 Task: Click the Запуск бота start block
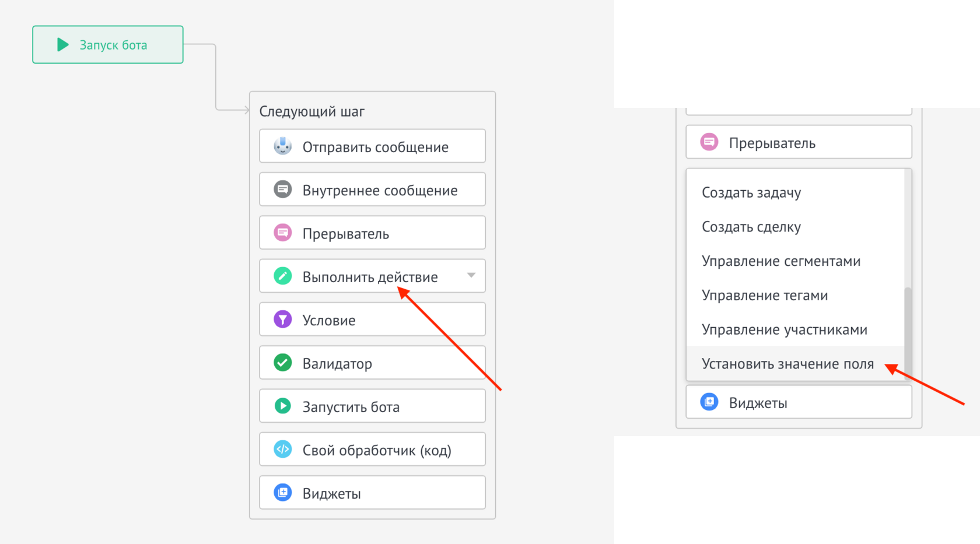[x=108, y=45]
